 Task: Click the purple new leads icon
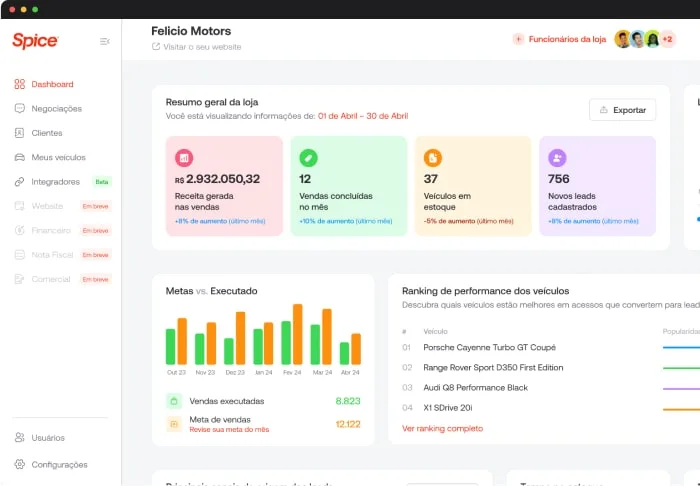[557, 158]
